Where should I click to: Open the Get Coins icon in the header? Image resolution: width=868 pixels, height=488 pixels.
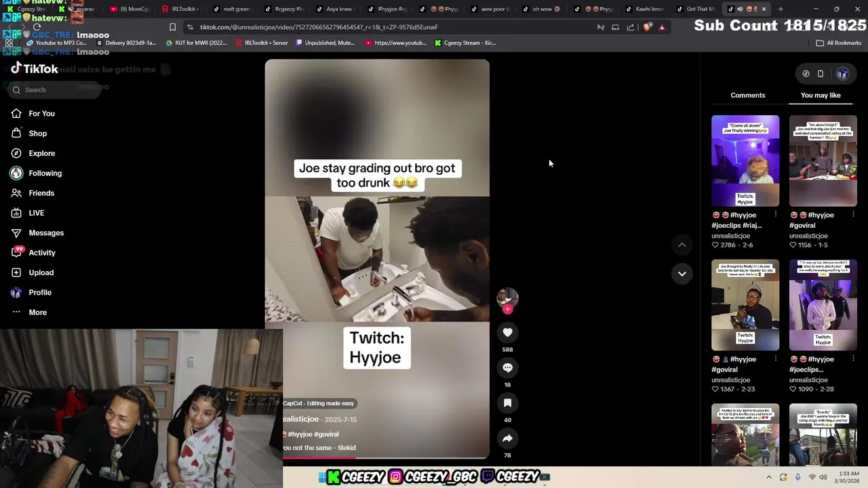pos(806,74)
